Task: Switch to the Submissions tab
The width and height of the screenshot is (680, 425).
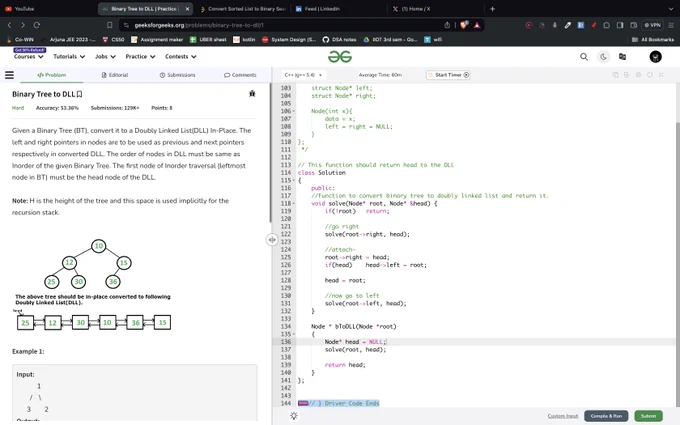Action: click(x=177, y=75)
